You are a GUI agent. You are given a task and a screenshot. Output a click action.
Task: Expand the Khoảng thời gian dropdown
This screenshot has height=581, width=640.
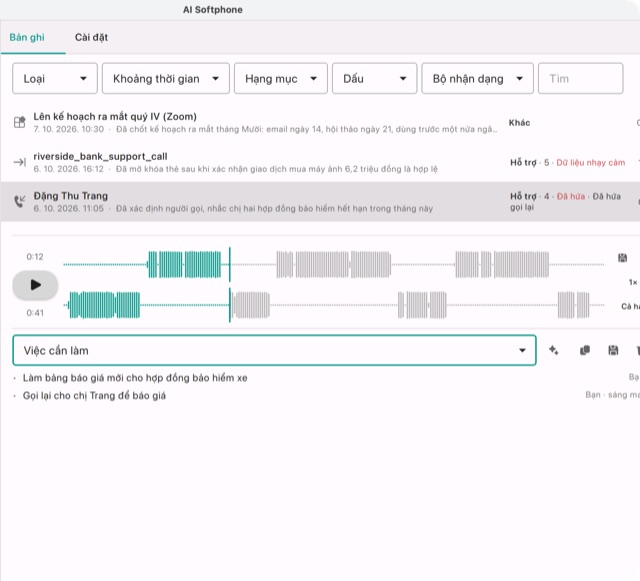(x=166, y=78)
